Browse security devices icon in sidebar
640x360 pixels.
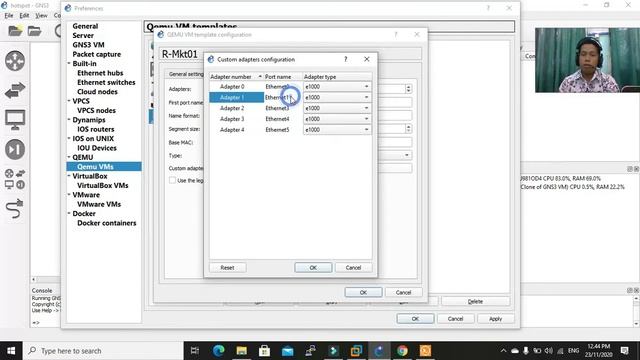coord(15,149)
